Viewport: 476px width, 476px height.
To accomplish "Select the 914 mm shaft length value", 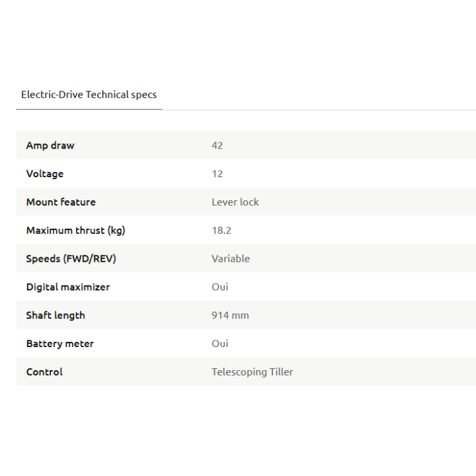I will tap(230, 315).
